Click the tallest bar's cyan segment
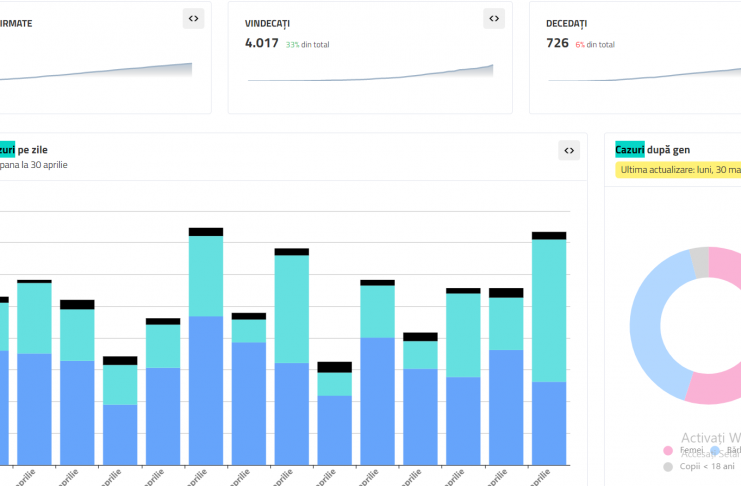Viewport: 741px width, 486px height. pyautogui.click(x=206, y=275)
